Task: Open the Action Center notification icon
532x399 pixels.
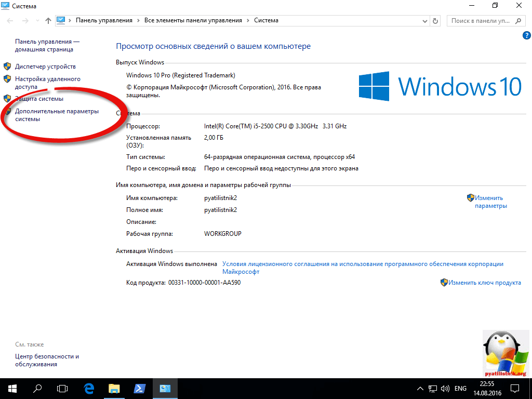Action: point(514,388)
